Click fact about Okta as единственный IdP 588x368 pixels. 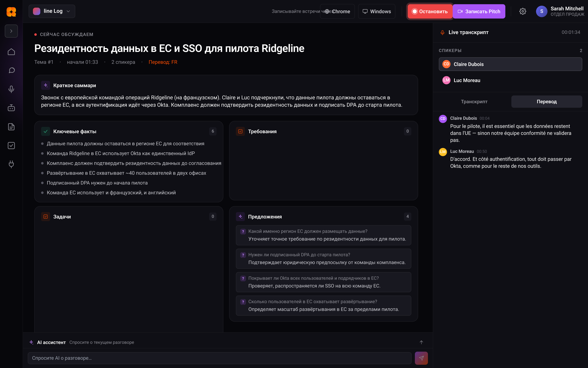click(x=121, y=153)
